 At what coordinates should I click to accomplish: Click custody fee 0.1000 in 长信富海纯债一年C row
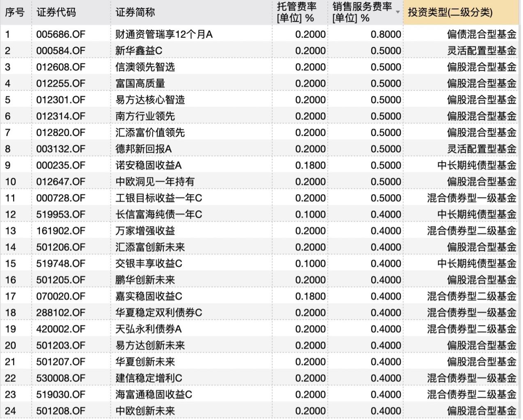[x=310, y=215]
